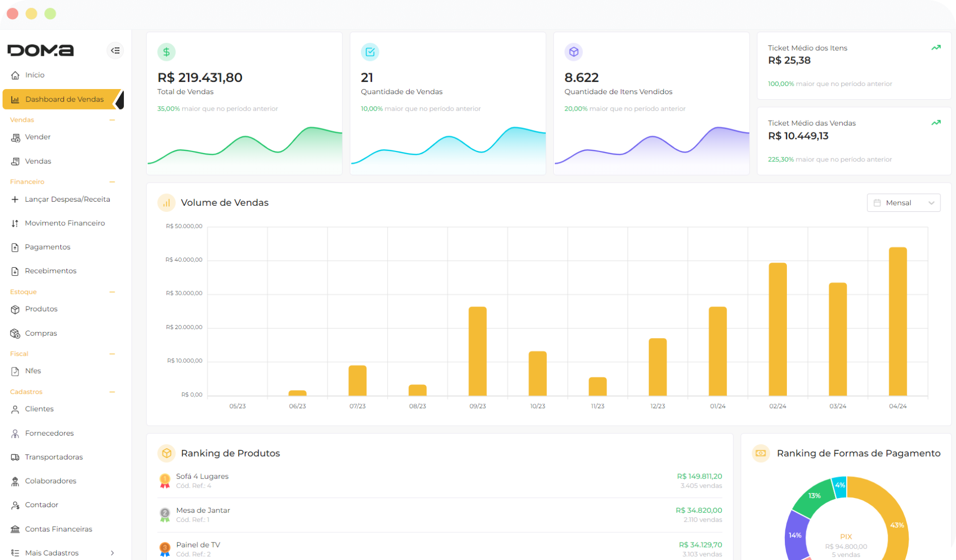
Task: Click the plus icon for Lançar Despesa/Receita
Action: pyautogui.click(x=15, y=199)
